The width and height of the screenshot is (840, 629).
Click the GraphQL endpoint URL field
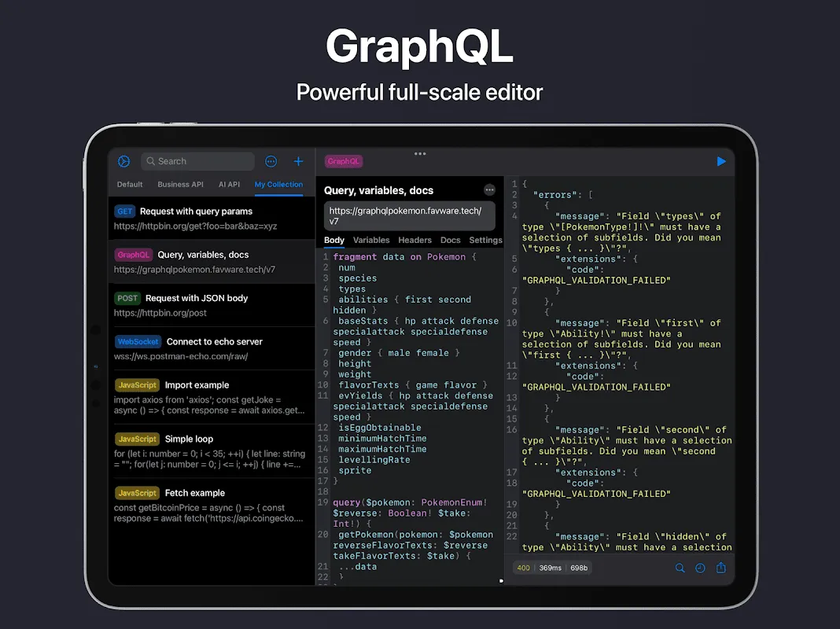coord(410,215)
